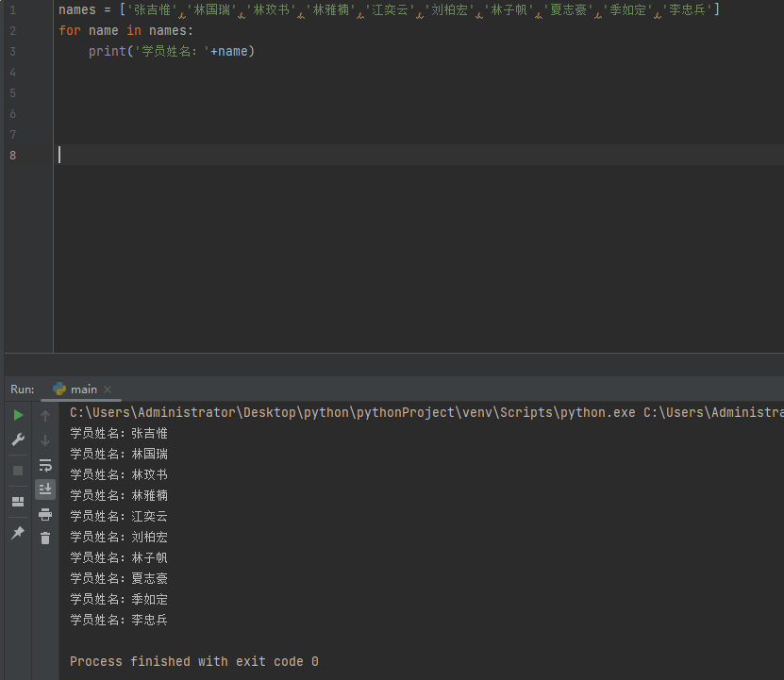Image resolution: width=784 pixels, height=680 pixels.
Task: Pin the Run tab
Action: [x=18, y=533]
